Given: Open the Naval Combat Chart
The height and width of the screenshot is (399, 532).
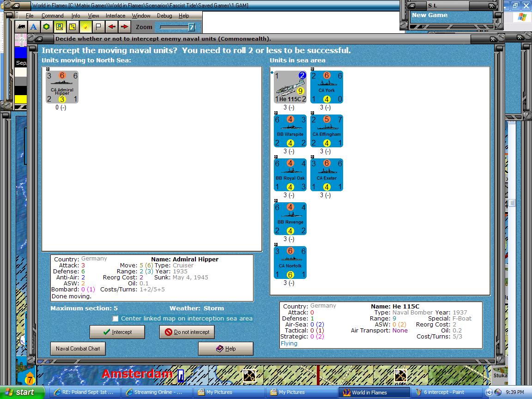Looking at the screenshot, I should 78,349.
